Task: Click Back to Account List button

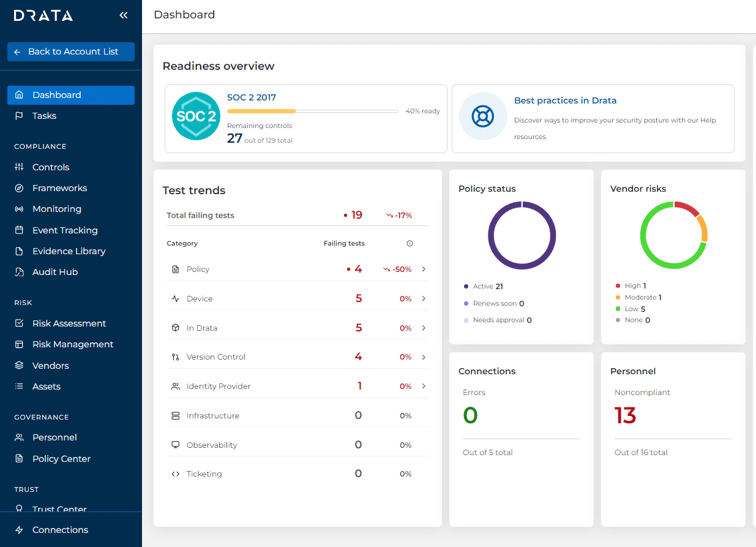Action: [71, 52]
